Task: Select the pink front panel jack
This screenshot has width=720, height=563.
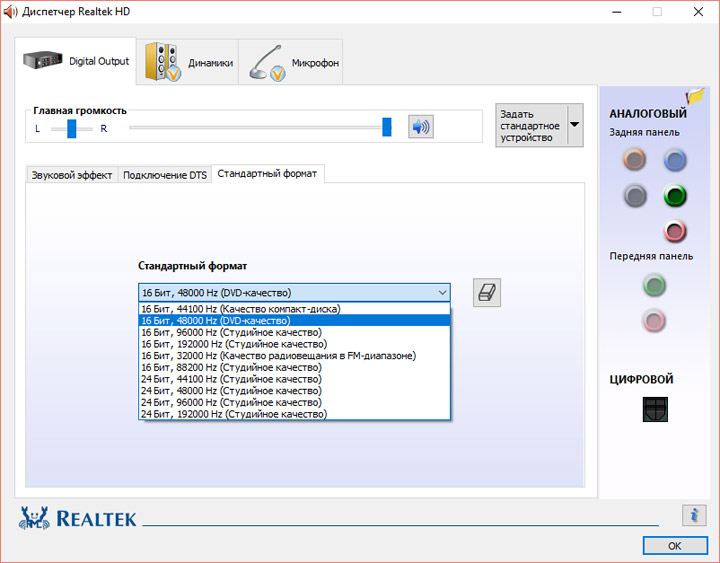Action: [654, 321]
